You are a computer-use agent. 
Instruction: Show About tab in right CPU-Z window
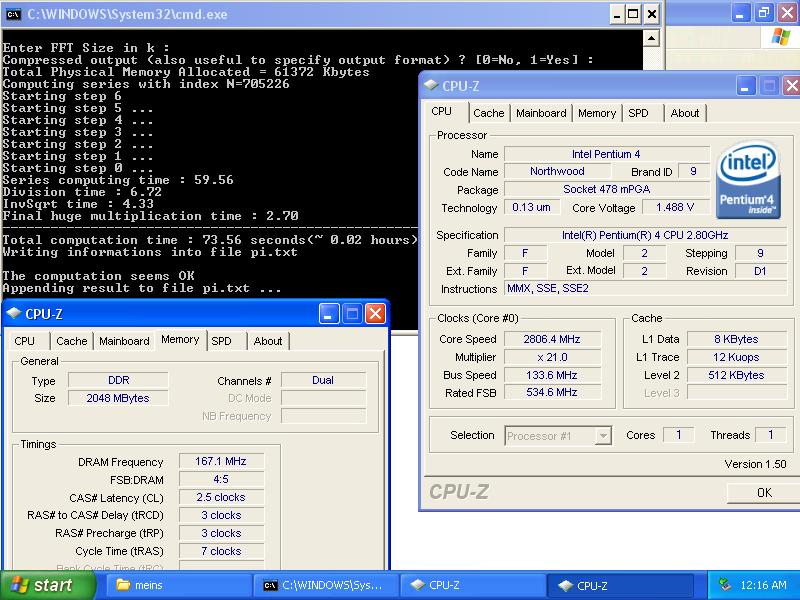pos(685,113)
